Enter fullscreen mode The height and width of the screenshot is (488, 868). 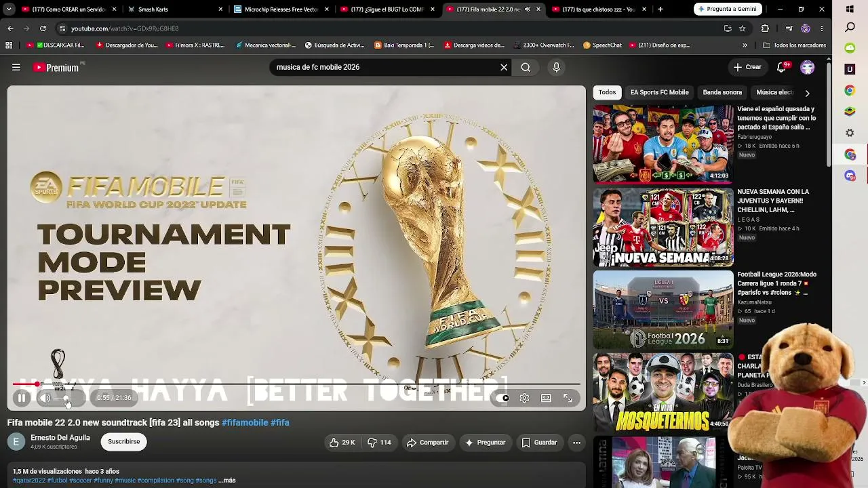point(568,399)
